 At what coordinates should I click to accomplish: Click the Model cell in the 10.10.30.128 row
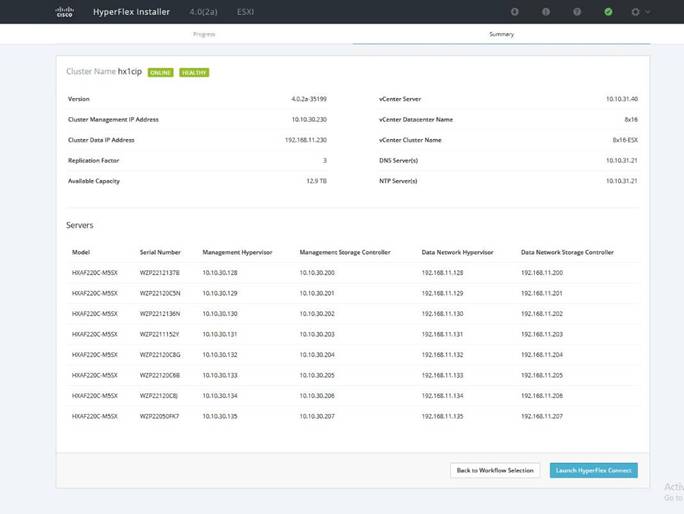[x=95, y=273]
